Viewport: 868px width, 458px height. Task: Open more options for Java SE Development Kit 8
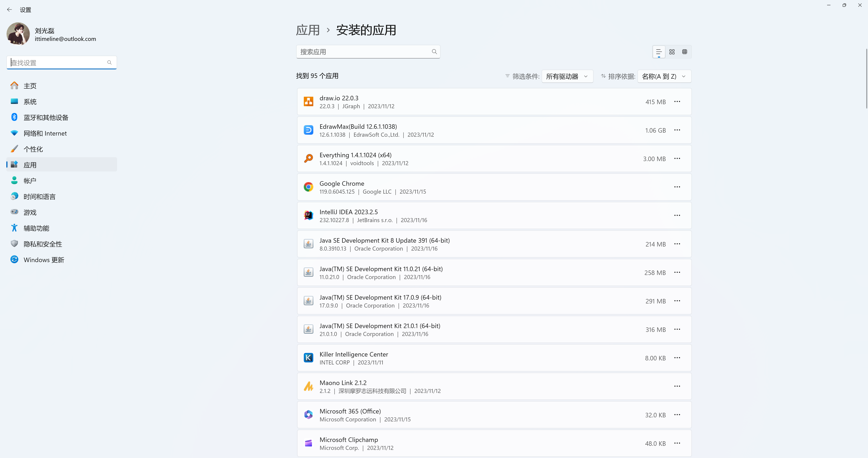pyautogui.click(x=677, y=244)
